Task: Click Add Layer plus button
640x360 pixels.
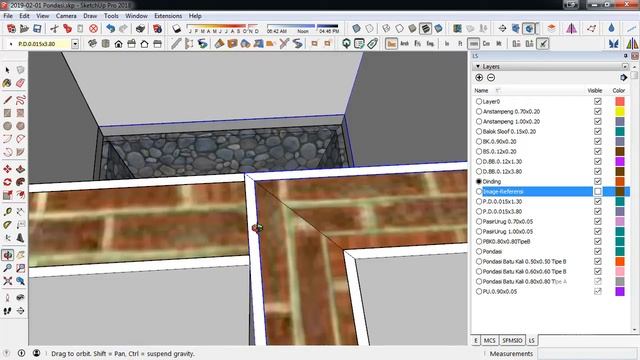Action: (x=479, y=78)
